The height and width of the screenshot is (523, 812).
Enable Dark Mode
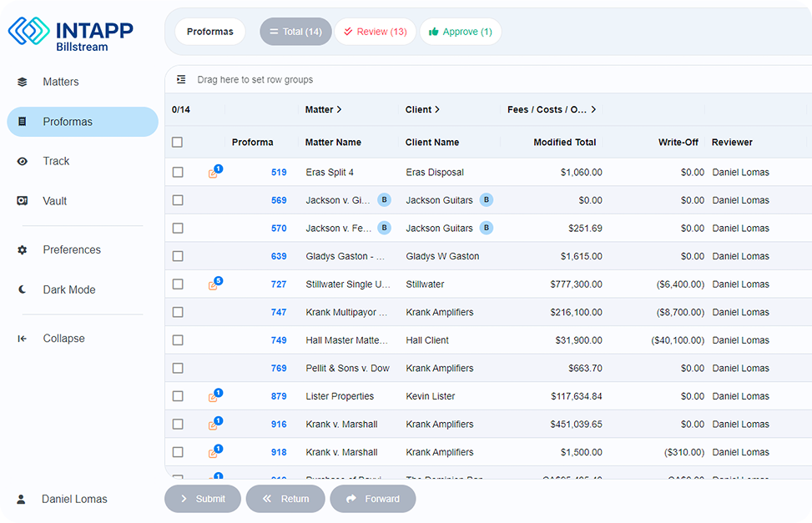(68, 289)
